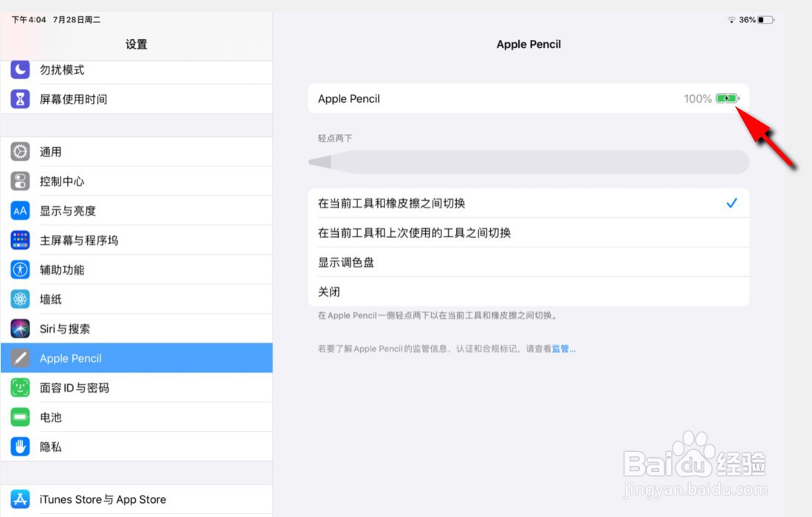Tap the 下午4:04 clock in status bar
This screenshot has height=517, width=812.
click(x=29, y=20)
